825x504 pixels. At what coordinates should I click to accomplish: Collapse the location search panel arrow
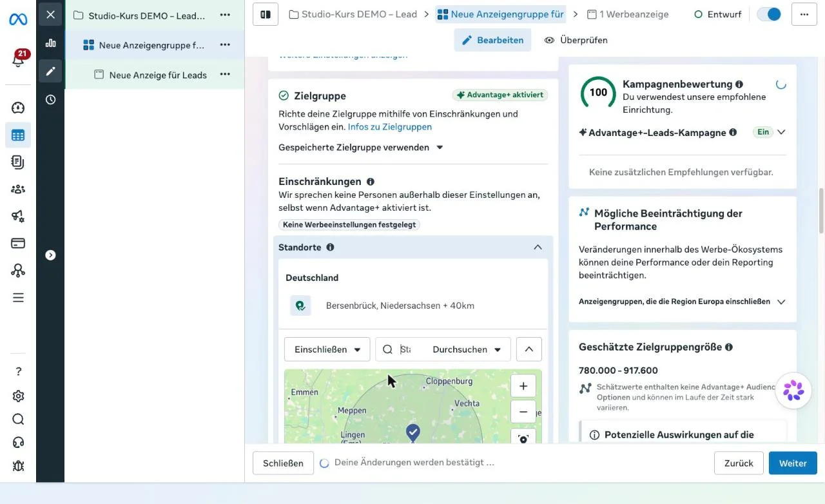(529, 349)
